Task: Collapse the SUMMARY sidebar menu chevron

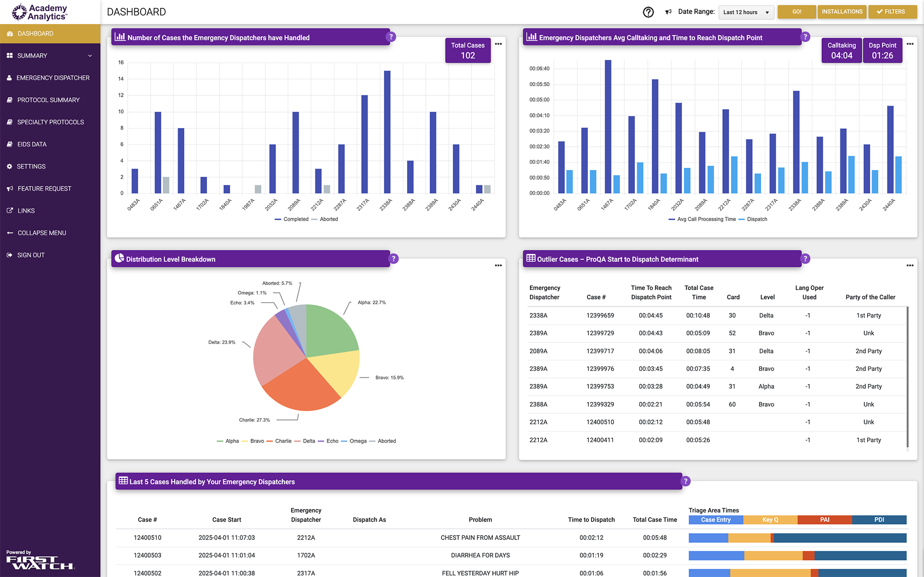Action: pyautogui.click(x=90, y=55)
